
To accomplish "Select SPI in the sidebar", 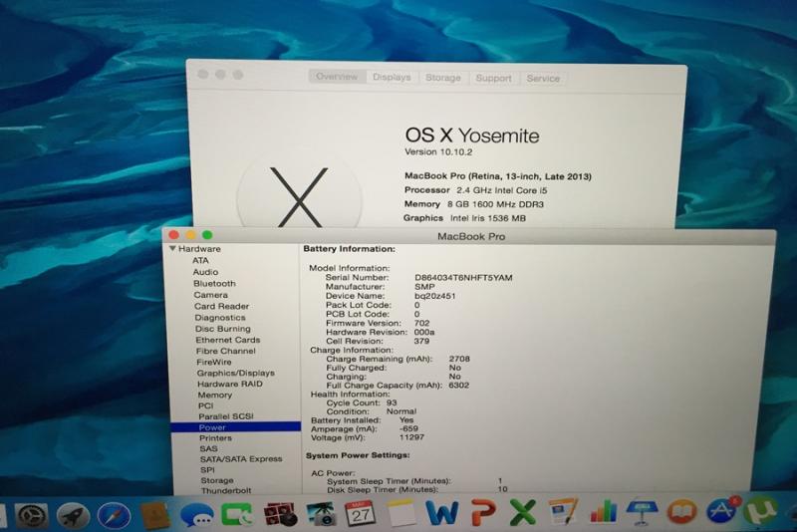I will point(207,470).
